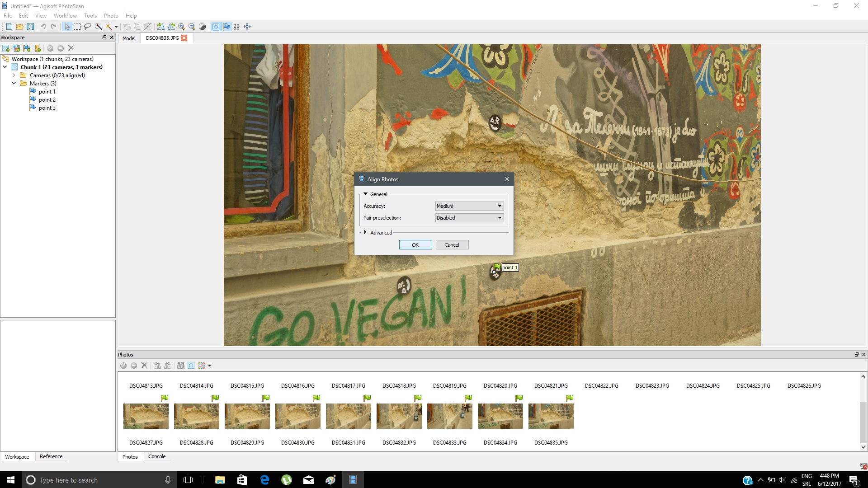Click the DSC04834.JPG thumbnail

[x=500, y=416]
